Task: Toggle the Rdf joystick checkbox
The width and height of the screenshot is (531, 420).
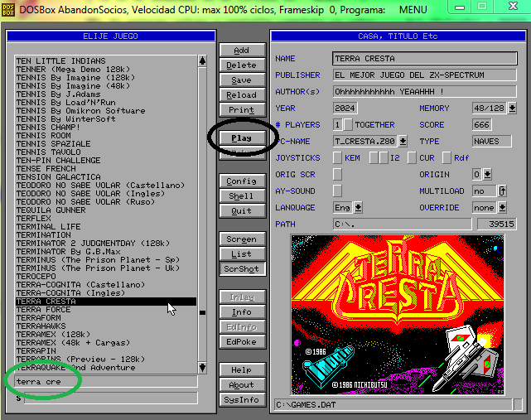Action: click(x=447, y=158)
